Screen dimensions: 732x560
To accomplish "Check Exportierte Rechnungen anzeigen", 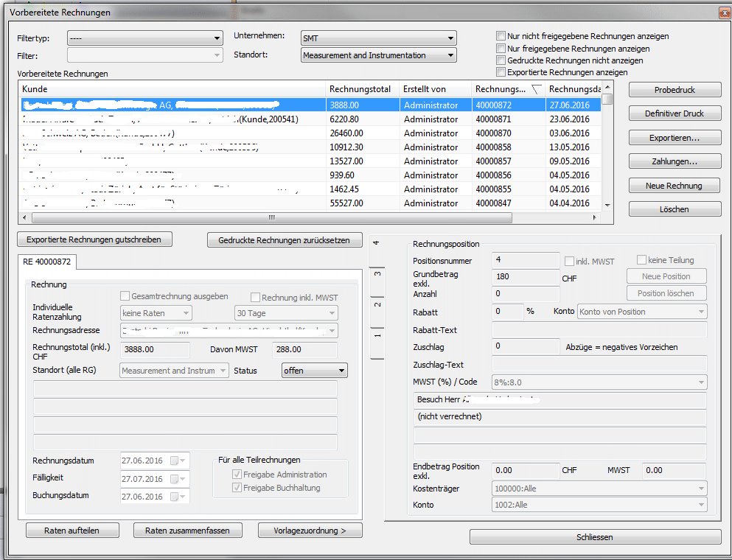I will tap(501, 72).
